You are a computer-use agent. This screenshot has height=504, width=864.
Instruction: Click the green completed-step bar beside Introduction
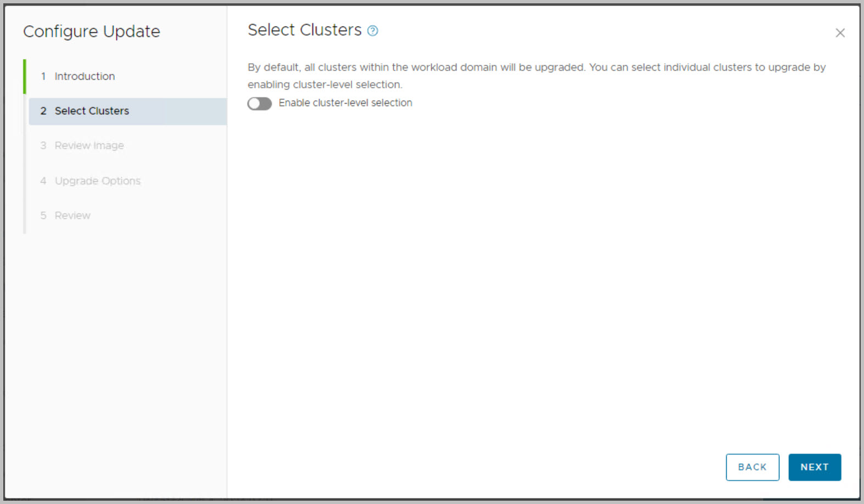tap(25, 76)
